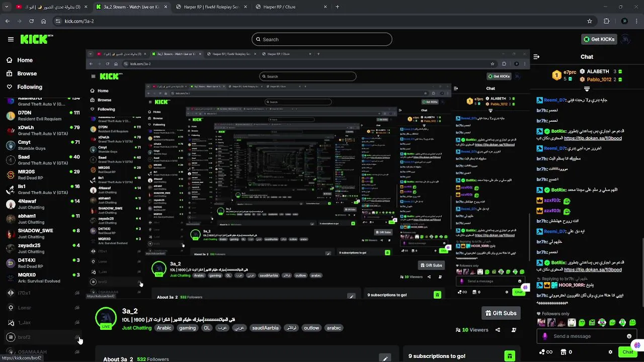Open the emoji picker in chat input

click(x=629, y=336)
